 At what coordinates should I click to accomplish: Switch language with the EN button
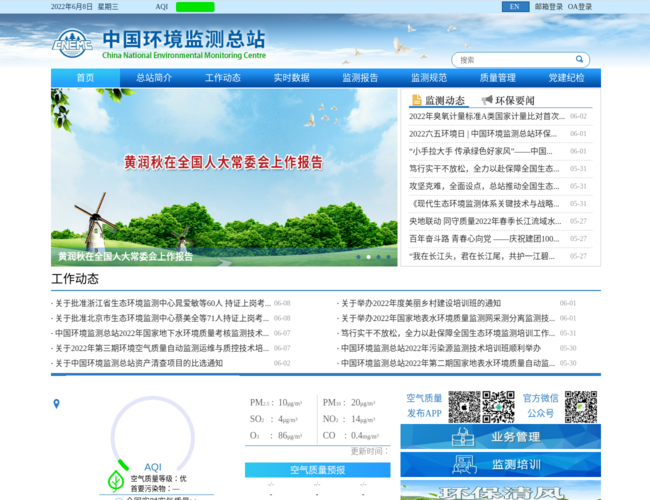pos(515,7)
